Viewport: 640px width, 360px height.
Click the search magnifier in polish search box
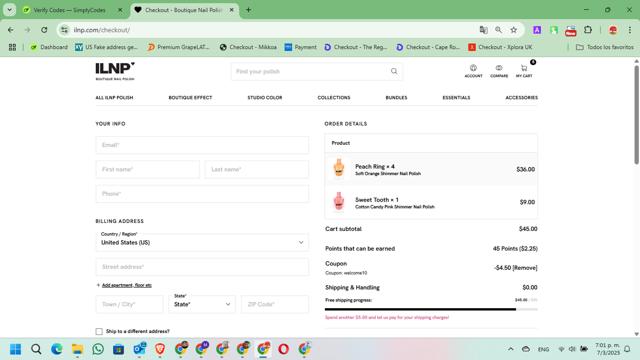pyautogui.click(x=394, y=71)
